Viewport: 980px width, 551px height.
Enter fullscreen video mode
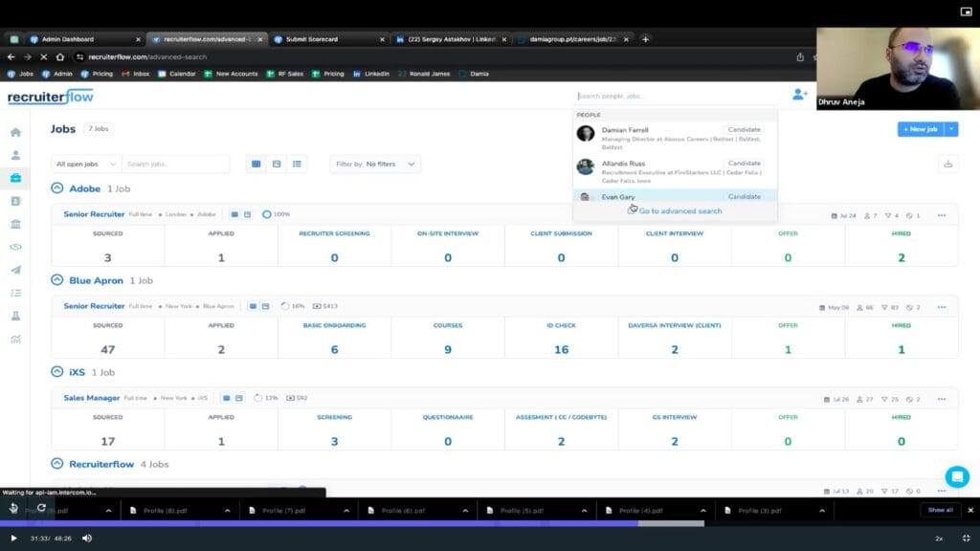[x=967, y=538]
